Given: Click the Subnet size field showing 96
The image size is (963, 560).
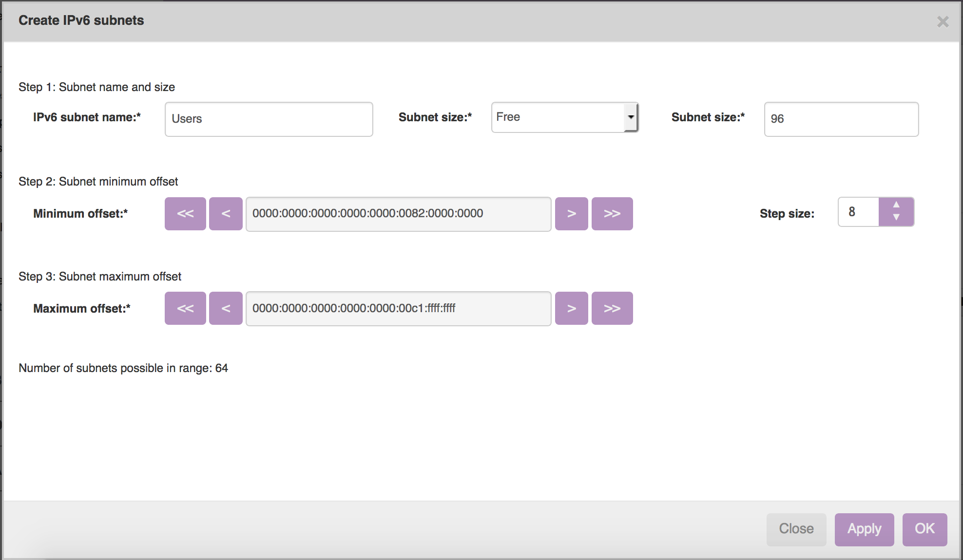Looking at the screenshot, I should pos(841,119).
